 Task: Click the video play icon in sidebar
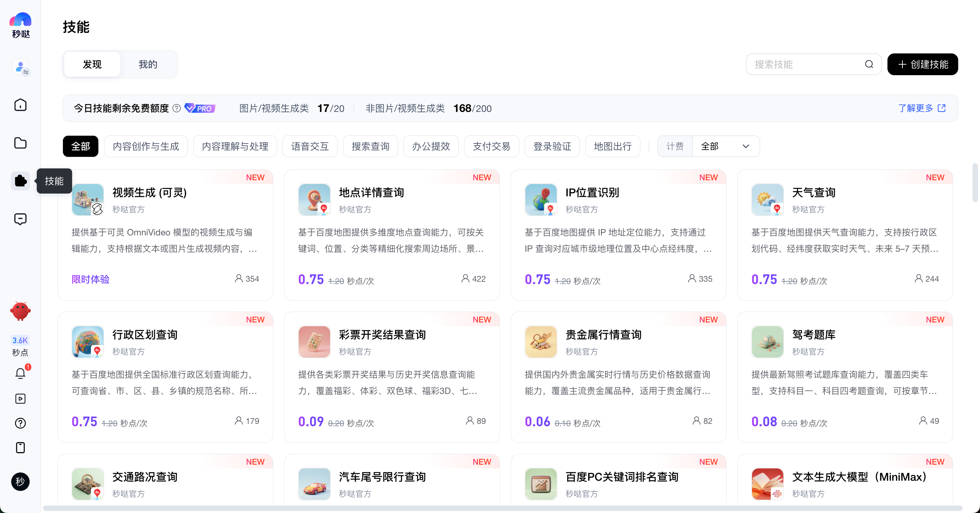click(x=20, y=399)
